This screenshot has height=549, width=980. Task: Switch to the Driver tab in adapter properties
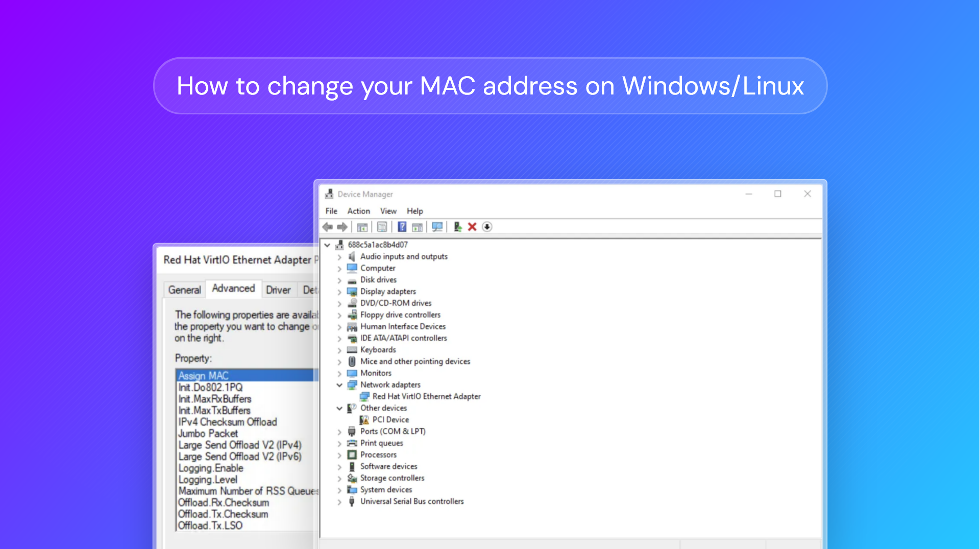coord(278,290)
